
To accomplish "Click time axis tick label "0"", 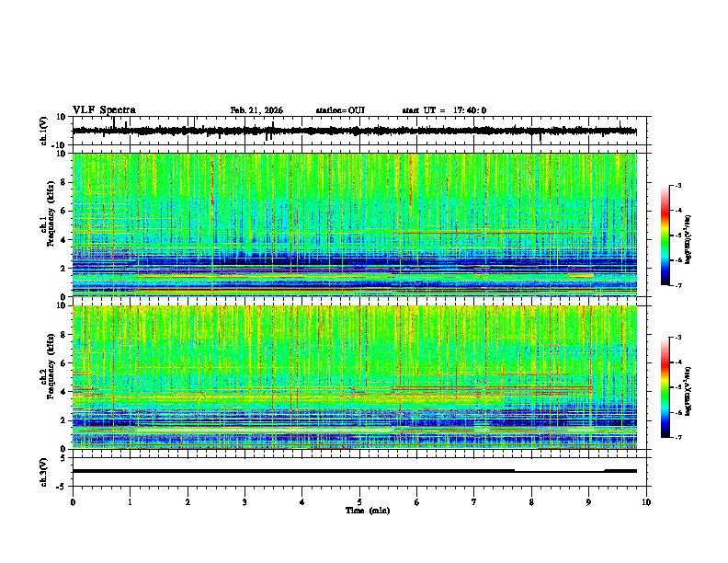I will 73,502.
